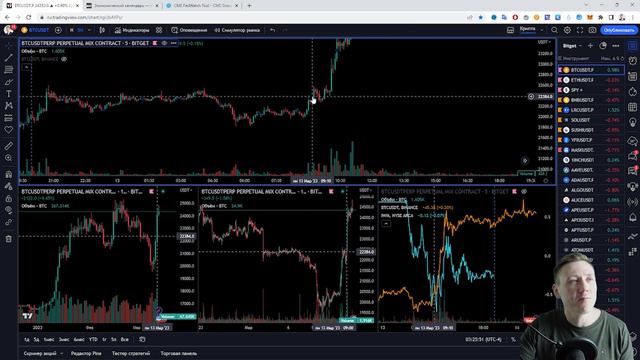The image size is (640, 360).
Task: Toggle stay in drawing mode
Action: tap(9, 187)
